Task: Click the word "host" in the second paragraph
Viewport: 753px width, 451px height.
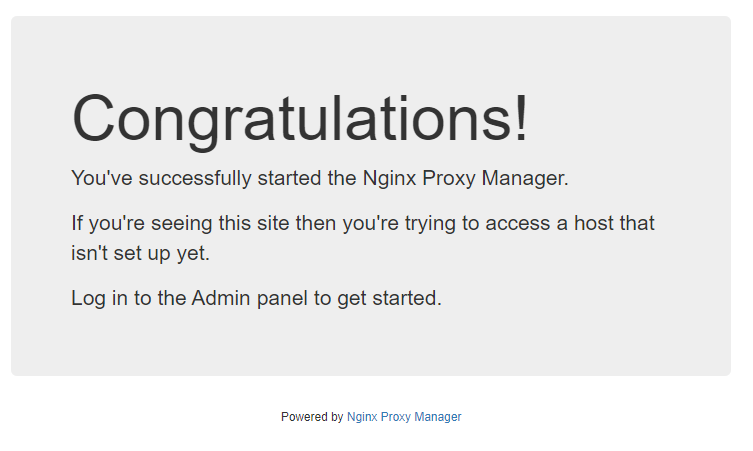Action: click(594, 224)
